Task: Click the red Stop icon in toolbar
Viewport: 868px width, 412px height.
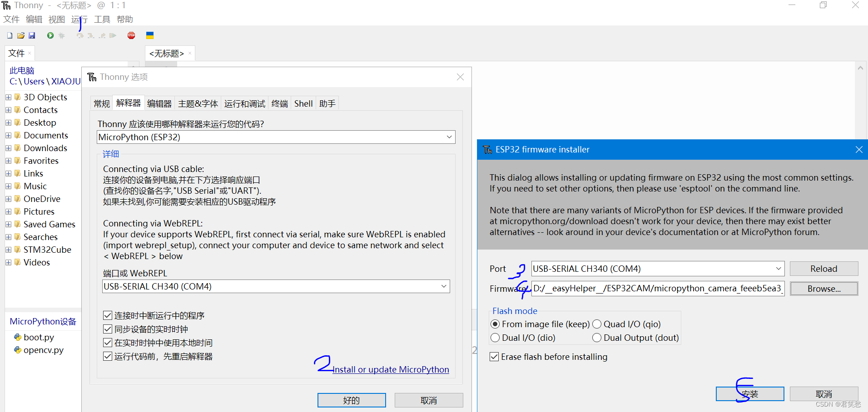Action: tap(131, 35)
